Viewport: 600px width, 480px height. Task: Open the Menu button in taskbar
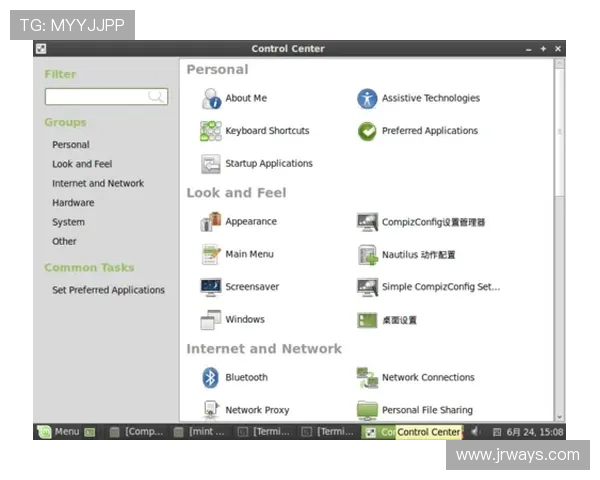[58, 432]
